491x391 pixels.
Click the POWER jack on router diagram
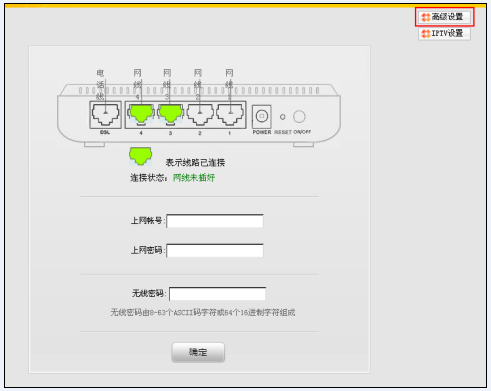click(262, 116)
